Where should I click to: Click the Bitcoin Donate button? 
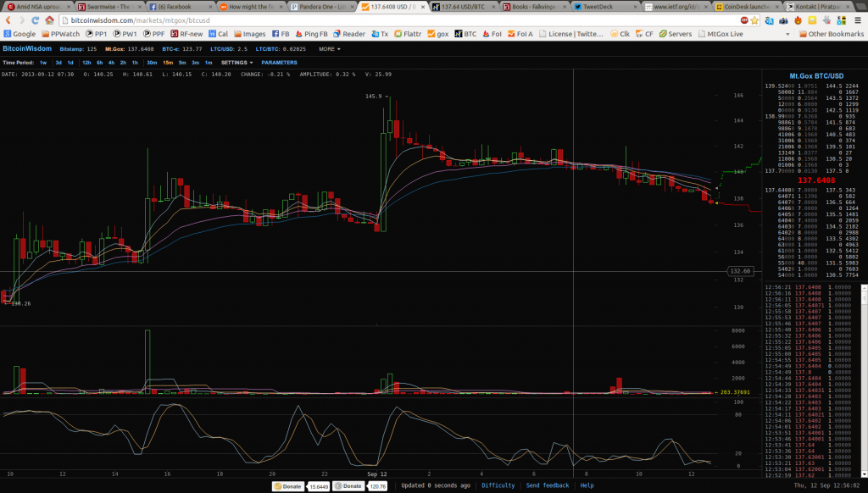[288, 486]
